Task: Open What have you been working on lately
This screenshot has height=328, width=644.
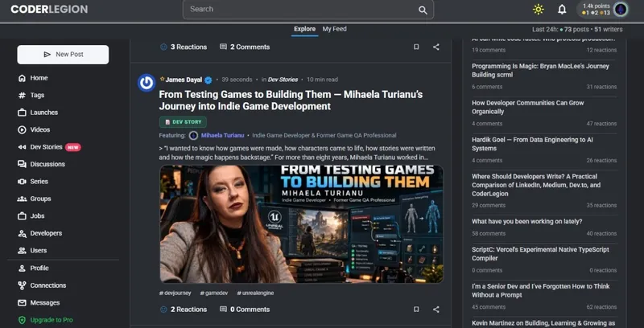Action: coord(527,221)
